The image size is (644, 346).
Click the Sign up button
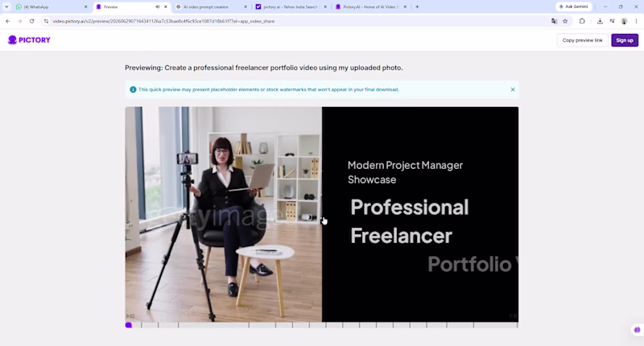point(625,40)
